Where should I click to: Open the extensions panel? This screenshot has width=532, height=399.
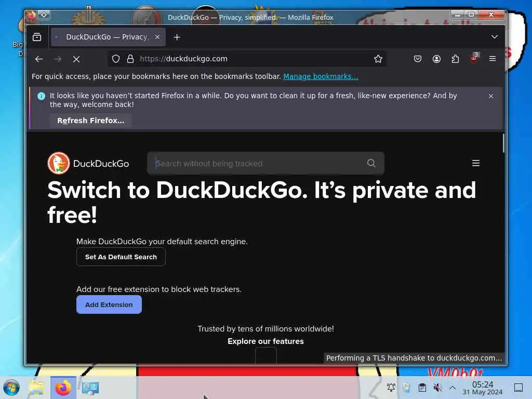(x=455, y=59)
